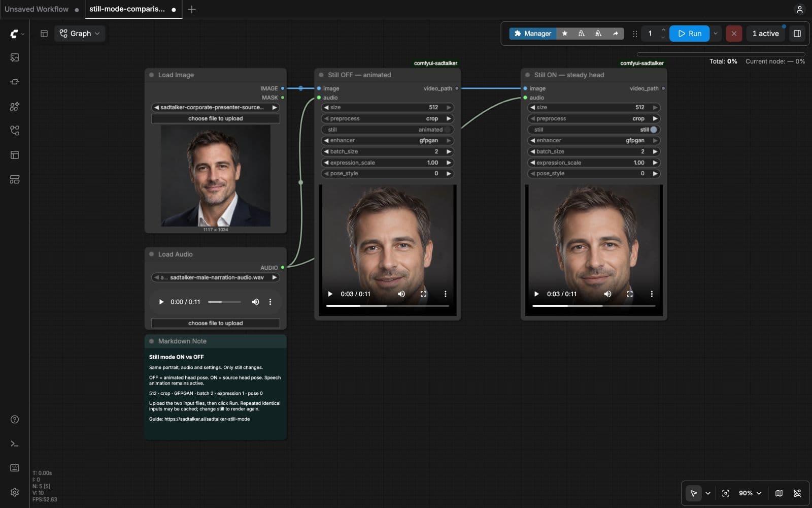
Task: Expand the select tool mode chevron
Action: click(x=707, y=493)
